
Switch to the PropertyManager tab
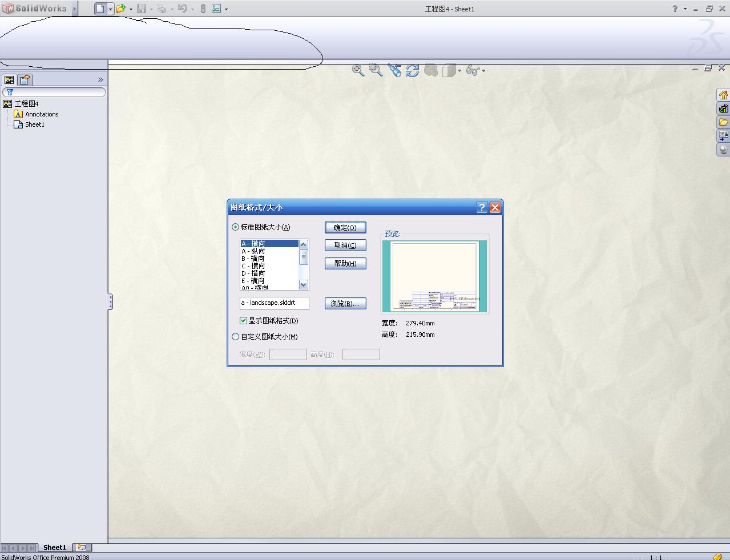[x=25, y=80]
